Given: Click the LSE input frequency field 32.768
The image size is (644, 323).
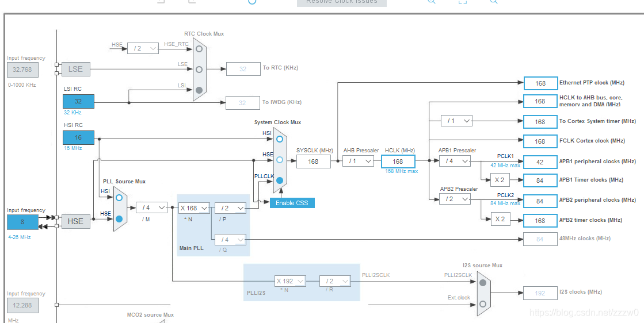Looking at the screenshot, I should (x=22, y=70).
